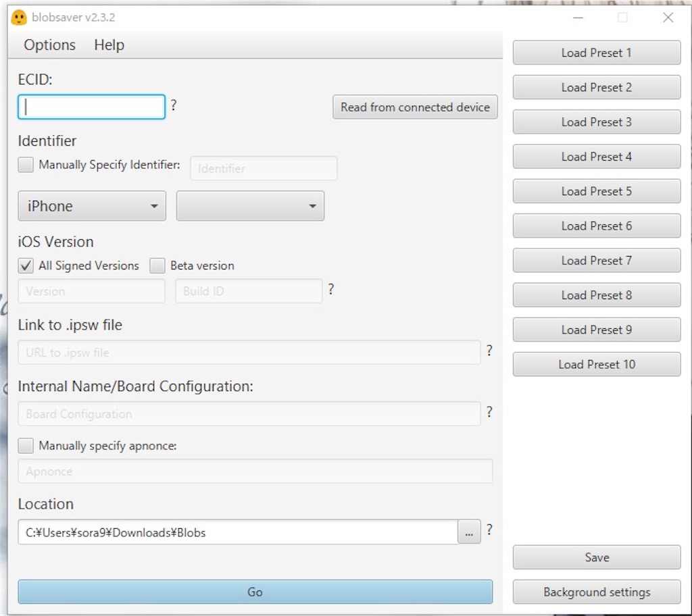The height and width of the screenshot is (616, 692).
Task: Click the ipsw URL help question mark
Action: tap(489, 351)
